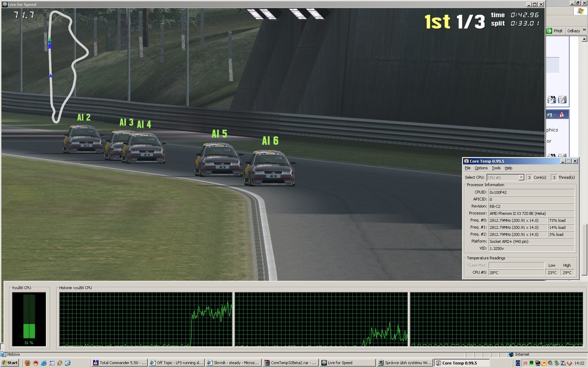Screen dimensions: 588x368
Task: Click the Internet zone globe in the status bar
Action: point(511,354)
